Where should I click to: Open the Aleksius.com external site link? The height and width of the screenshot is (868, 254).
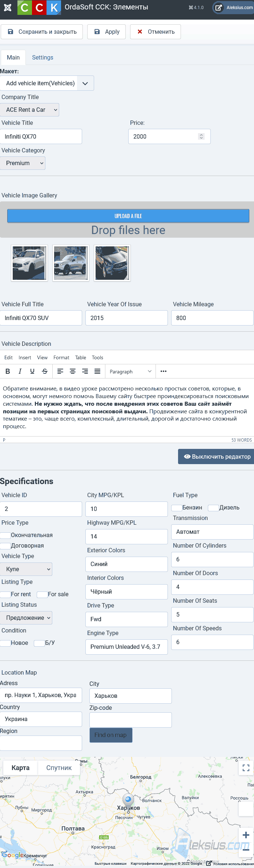233,8
